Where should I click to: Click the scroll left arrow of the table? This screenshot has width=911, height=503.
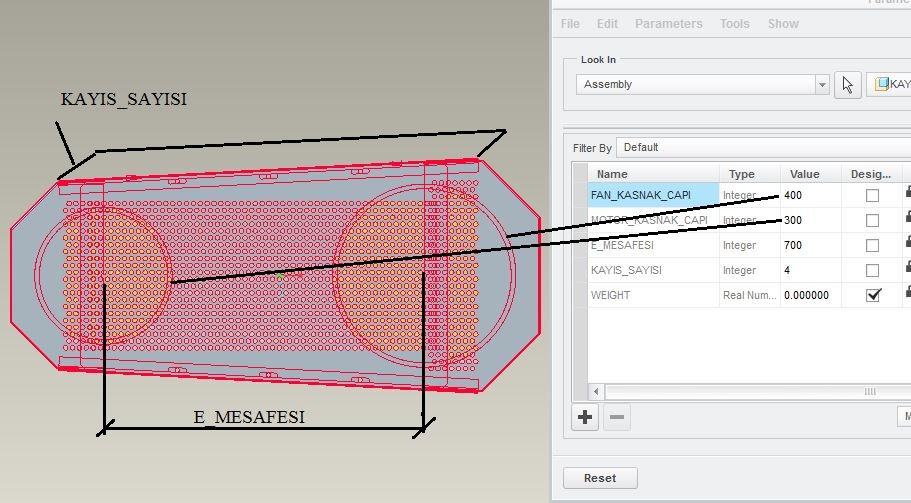(x=596, y=391)
